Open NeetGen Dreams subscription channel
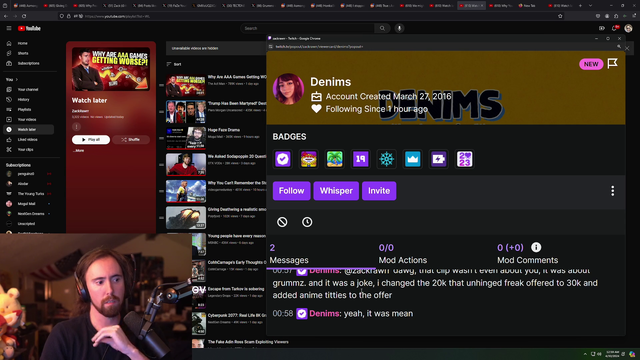This screenshot has height=360, width=640. pyautogui.click(x=31, y=214)
